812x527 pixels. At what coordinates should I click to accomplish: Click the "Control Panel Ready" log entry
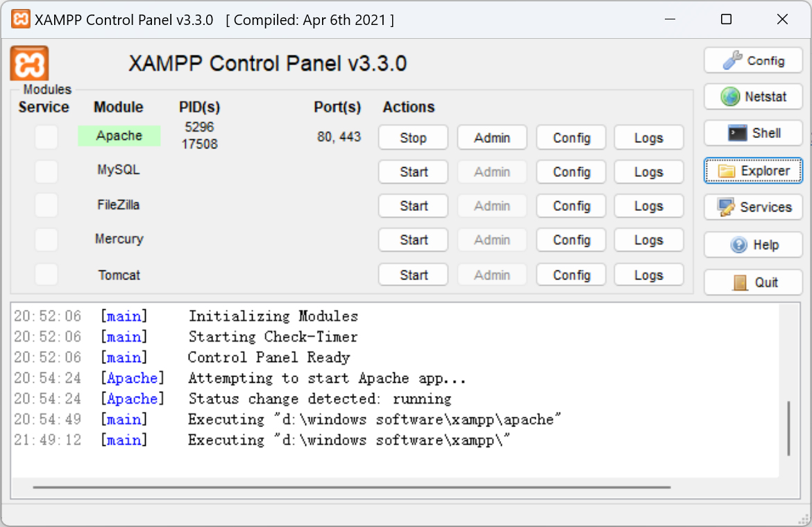269,357
